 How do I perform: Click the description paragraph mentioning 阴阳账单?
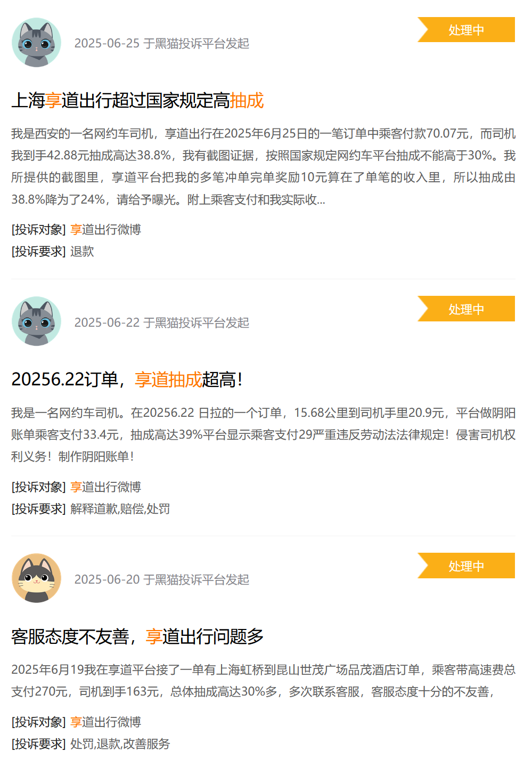[264, 434]
